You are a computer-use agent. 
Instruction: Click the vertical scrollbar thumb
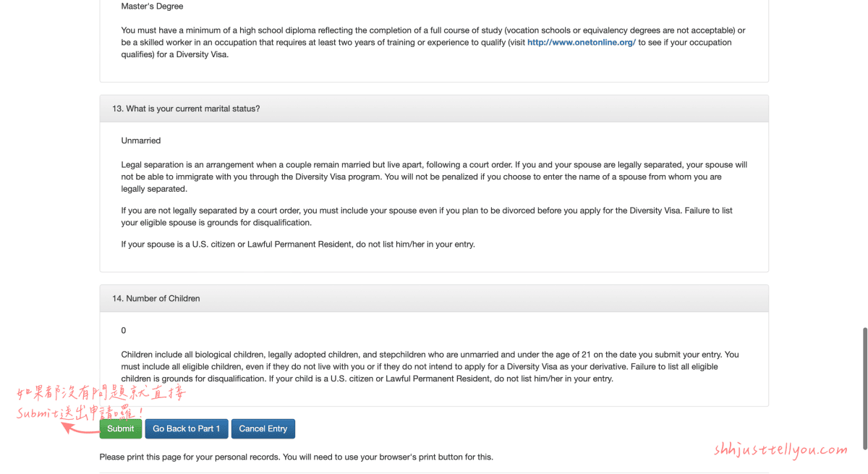(864, 389)
